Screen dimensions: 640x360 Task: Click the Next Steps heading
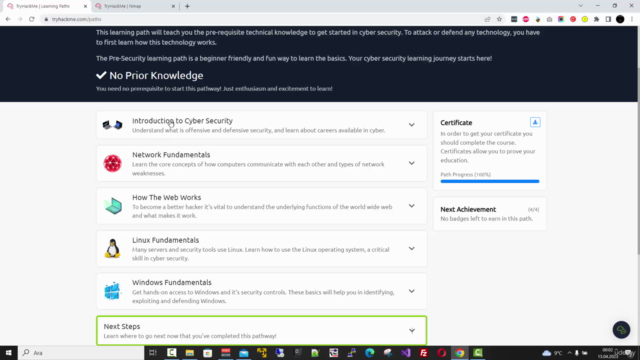(122, 327)
